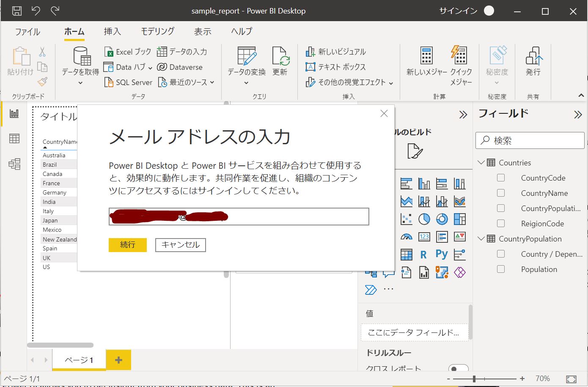The width and height of the screenshot is (588, 387).
Task: Open the Data ハブ dropdown
Action: pos(151,67)
